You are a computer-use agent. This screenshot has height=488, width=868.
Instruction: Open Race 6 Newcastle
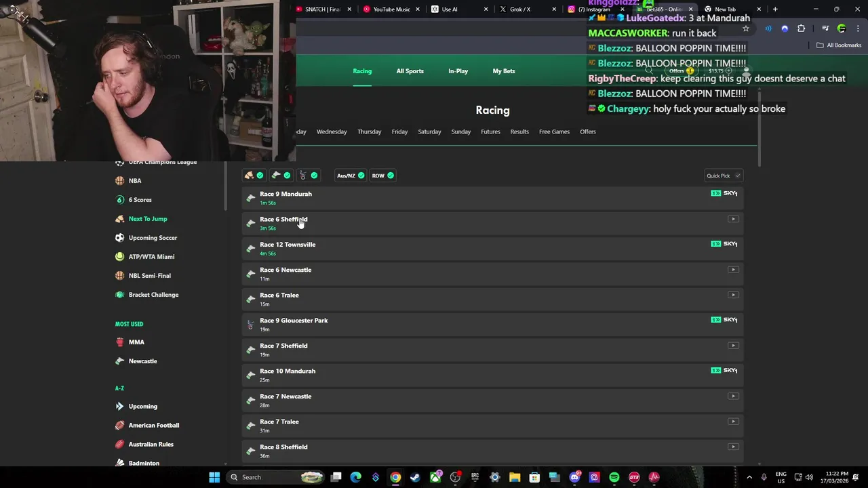tap(493, 273)
